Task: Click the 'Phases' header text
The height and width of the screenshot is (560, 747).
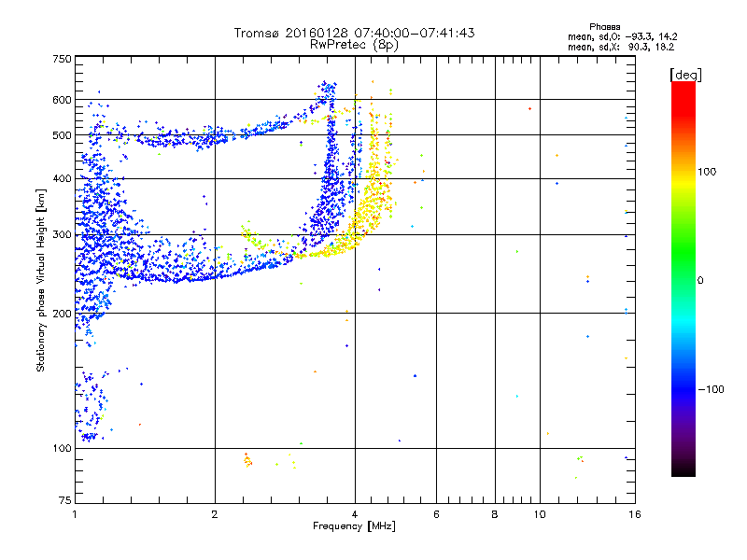Action: pos(604,27)
